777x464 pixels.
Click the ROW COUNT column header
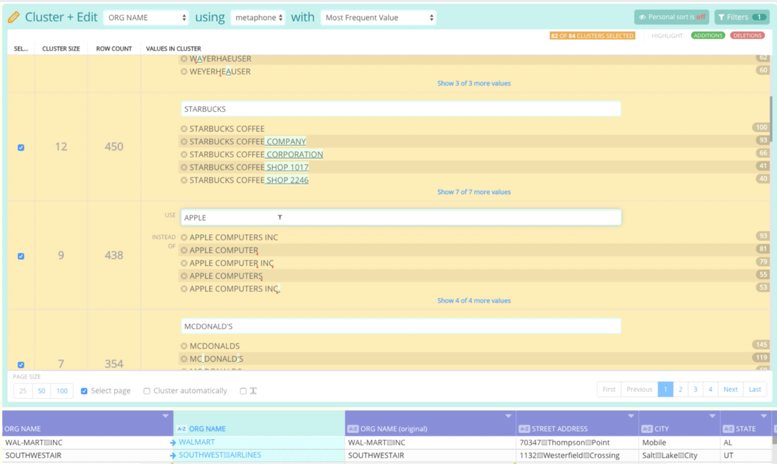pyautogui.click(x=114, y=49)
